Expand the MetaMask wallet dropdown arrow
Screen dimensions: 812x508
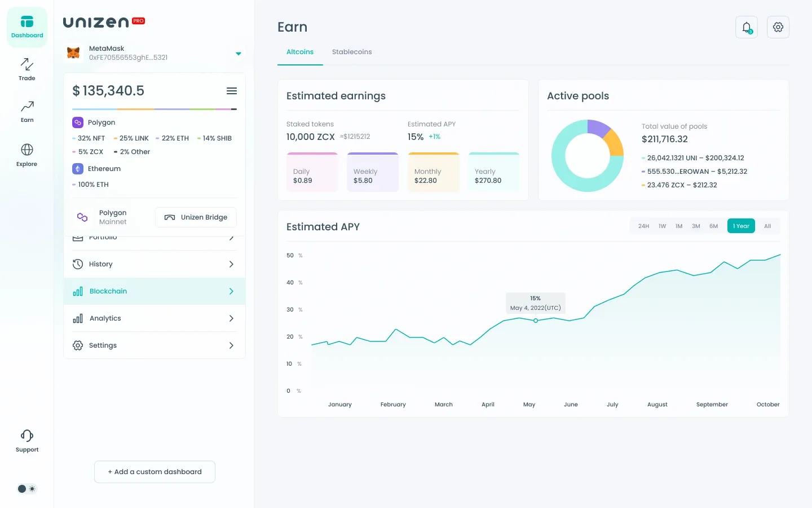239,54
